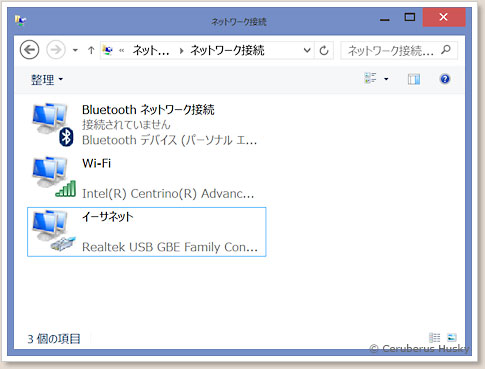Expand the address bar history dropdown
485x369 pixels.
pos(307,50)
